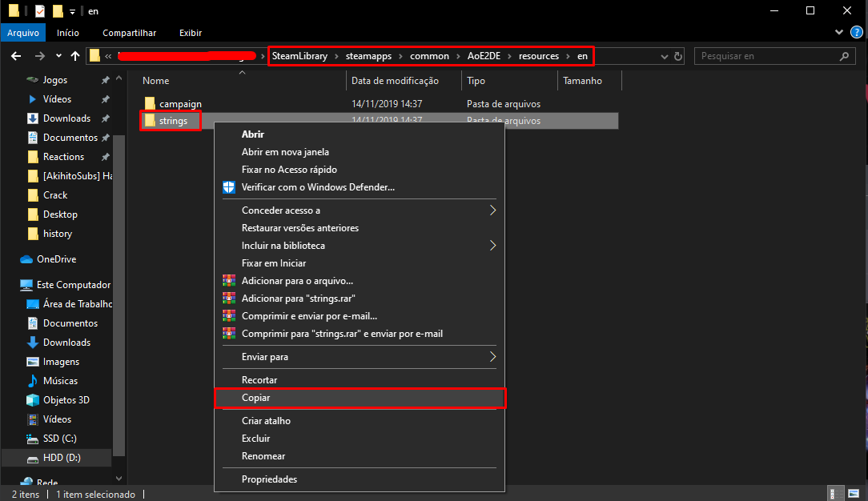
Task: Click "resources" in the address path
Action: point(538,56)
